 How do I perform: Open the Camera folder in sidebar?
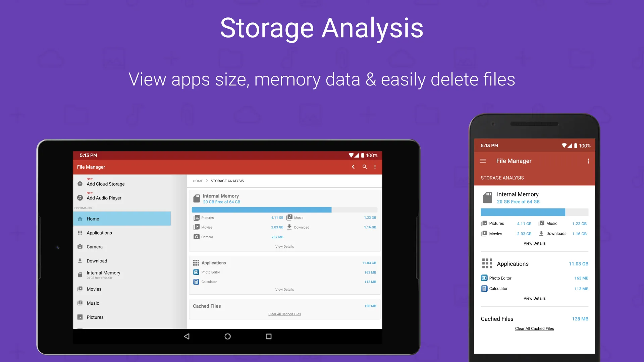pyautogui.click(x=94, y=247)
